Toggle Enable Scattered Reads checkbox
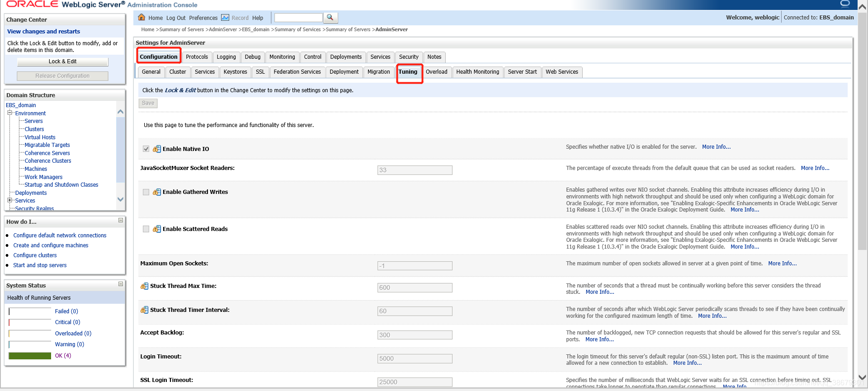Image resolution: width=868 pixels, height=391 pixels. (146, 229)
